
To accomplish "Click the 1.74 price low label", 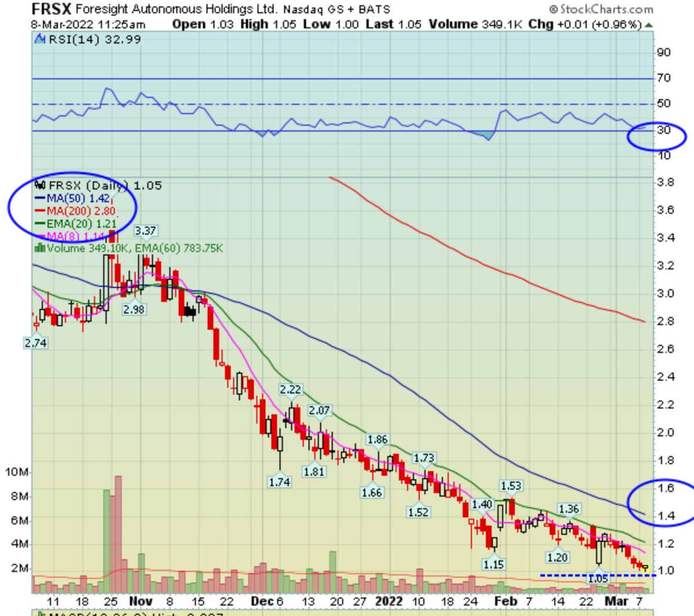I will click(279, 482).
